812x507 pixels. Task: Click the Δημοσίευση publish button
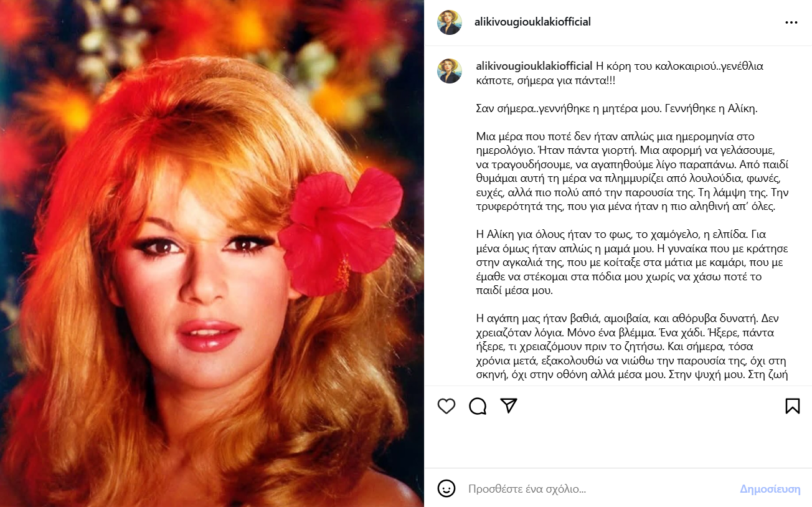pyautogui.click(x=770, y=489)
